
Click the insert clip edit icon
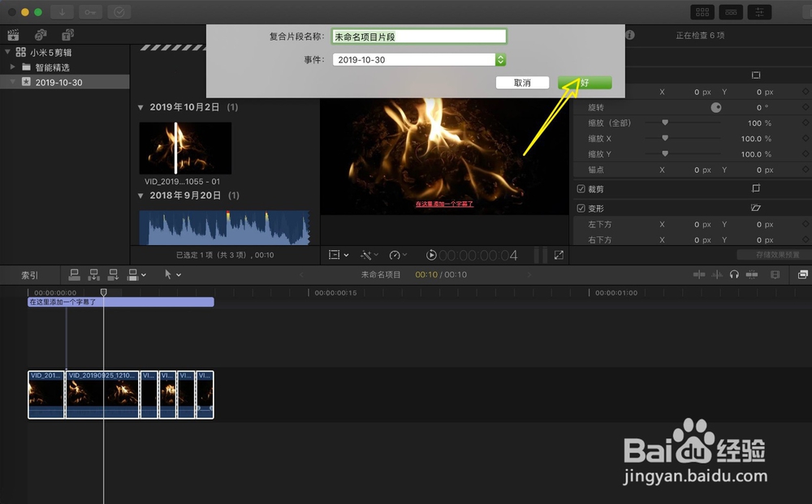point(93,275)
